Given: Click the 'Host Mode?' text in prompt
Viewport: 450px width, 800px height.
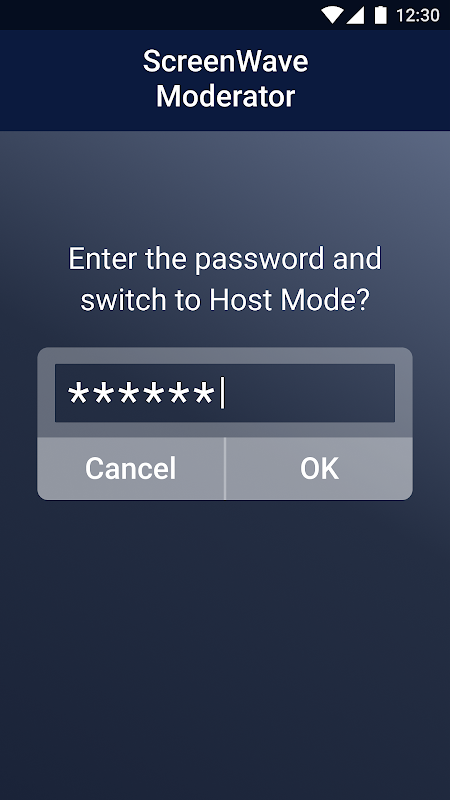Looking at the screenshot, I should [289, 301].
